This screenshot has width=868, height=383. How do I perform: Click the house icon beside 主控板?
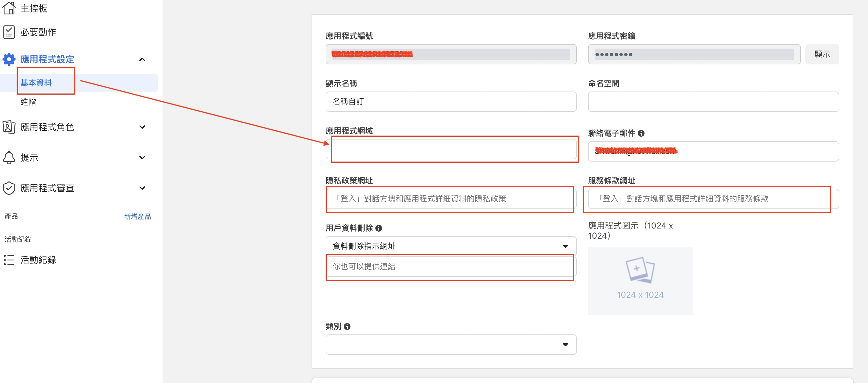[9, 8]
